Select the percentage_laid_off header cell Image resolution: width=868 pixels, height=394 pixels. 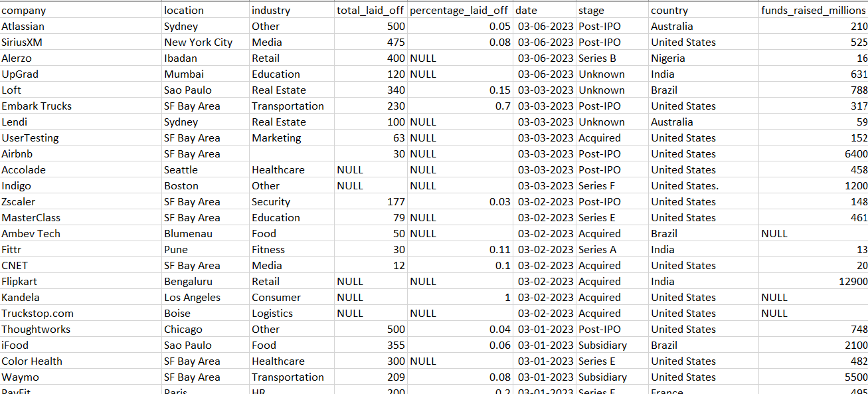[x=460, y=10]
